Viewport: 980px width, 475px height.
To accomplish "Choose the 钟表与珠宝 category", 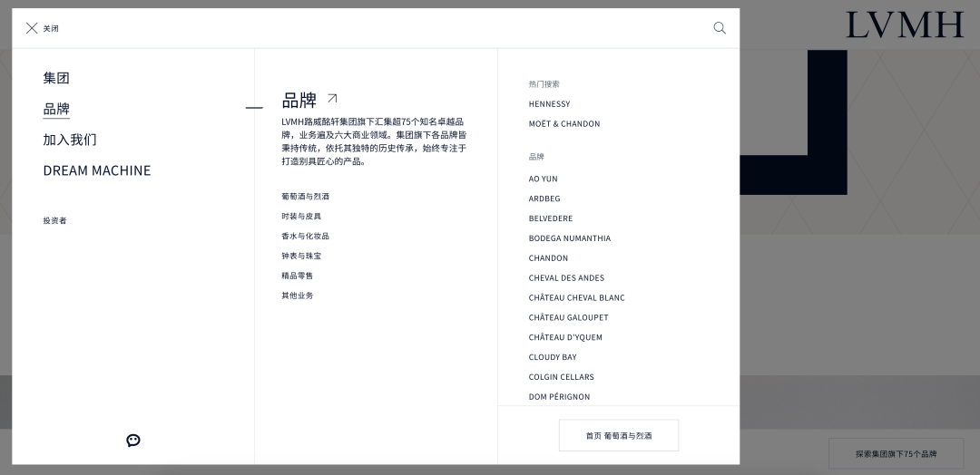I will pyautogui.click(x=301, y=257).
